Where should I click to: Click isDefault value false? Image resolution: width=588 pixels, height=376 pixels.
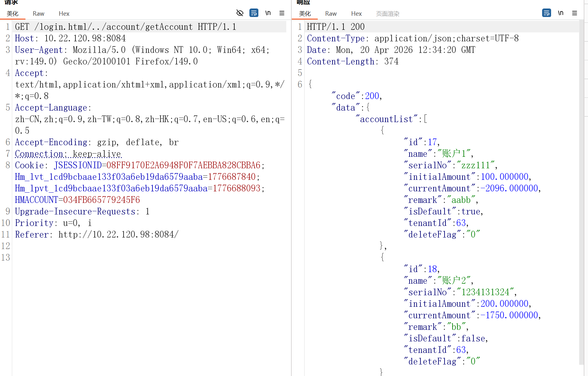[x=473, y=338]
